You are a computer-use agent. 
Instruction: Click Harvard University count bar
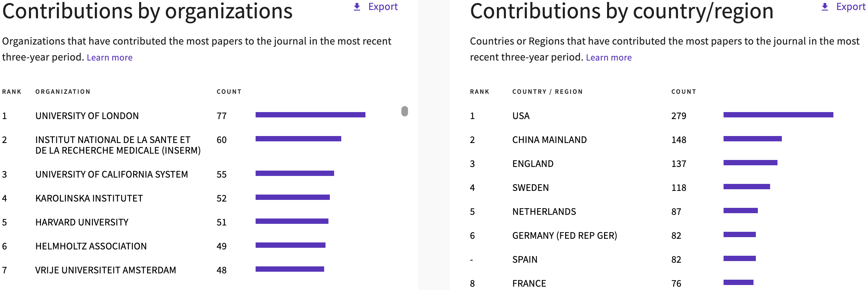coord(292,221)
